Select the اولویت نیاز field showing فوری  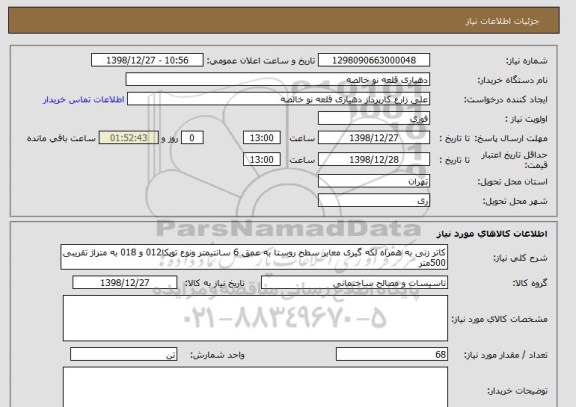pyautogui.click(x=374, y=119)
